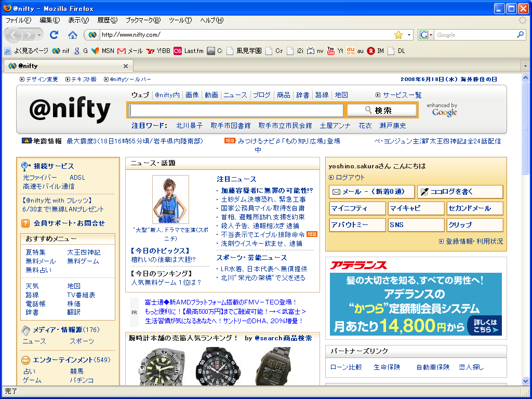
Task: Reload the page with the refresh icon
Action: click(54, 35)
